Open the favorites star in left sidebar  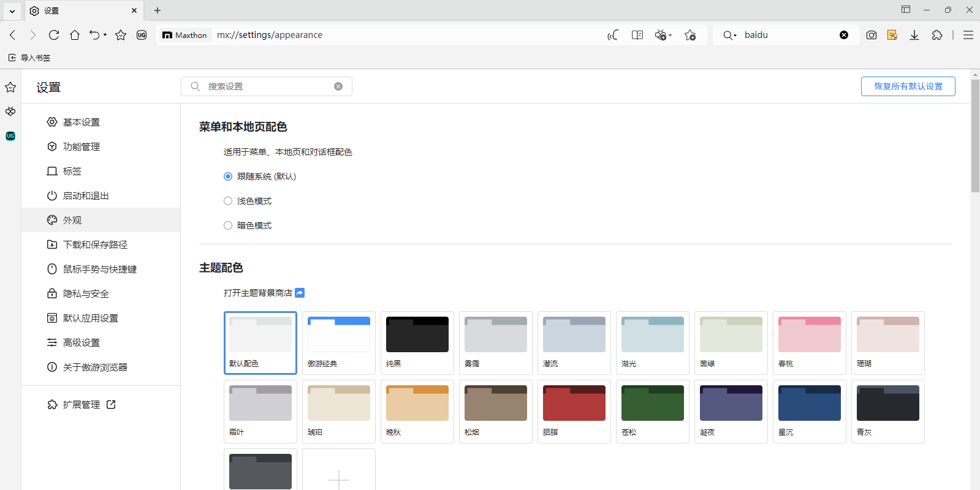[x=10, y=87]
